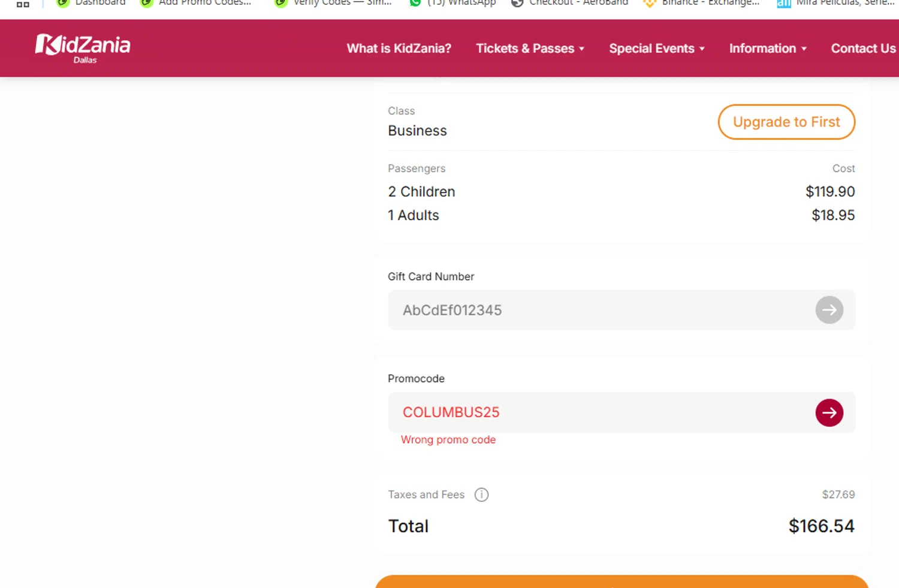The image size is (899, 588).
Task: Open the apps grid in bookmarks bar
Action: coord(23,4)
